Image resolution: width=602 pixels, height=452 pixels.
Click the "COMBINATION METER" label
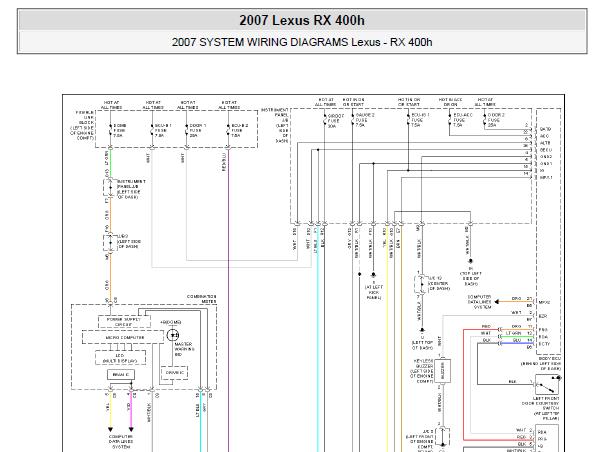click(202, 299)
